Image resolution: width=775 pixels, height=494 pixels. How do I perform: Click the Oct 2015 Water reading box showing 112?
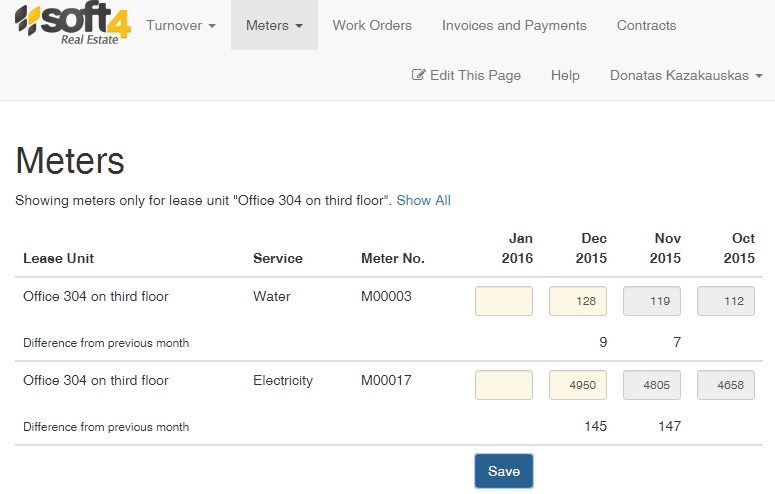(726, 301)
